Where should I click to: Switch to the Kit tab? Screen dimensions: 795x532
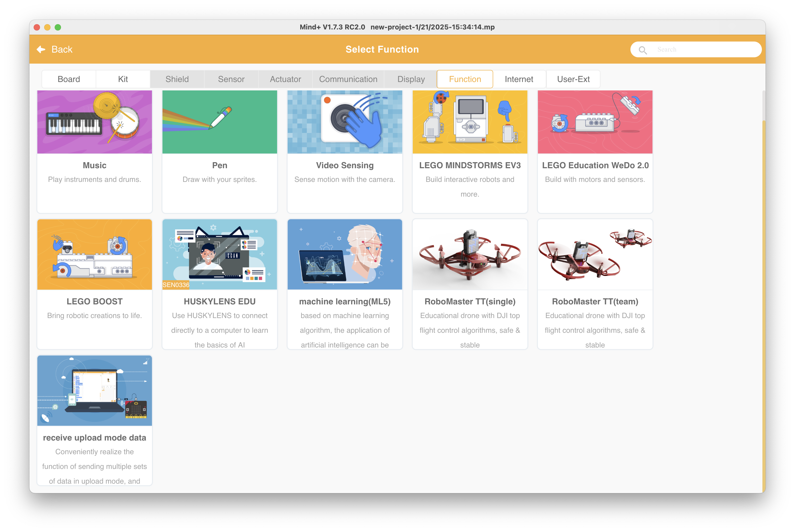click(x=123, y=79)
